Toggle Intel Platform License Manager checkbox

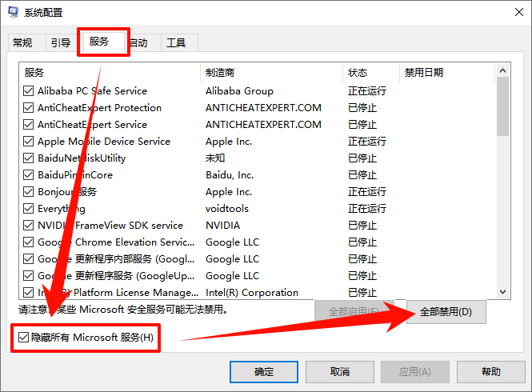(29, 292)
